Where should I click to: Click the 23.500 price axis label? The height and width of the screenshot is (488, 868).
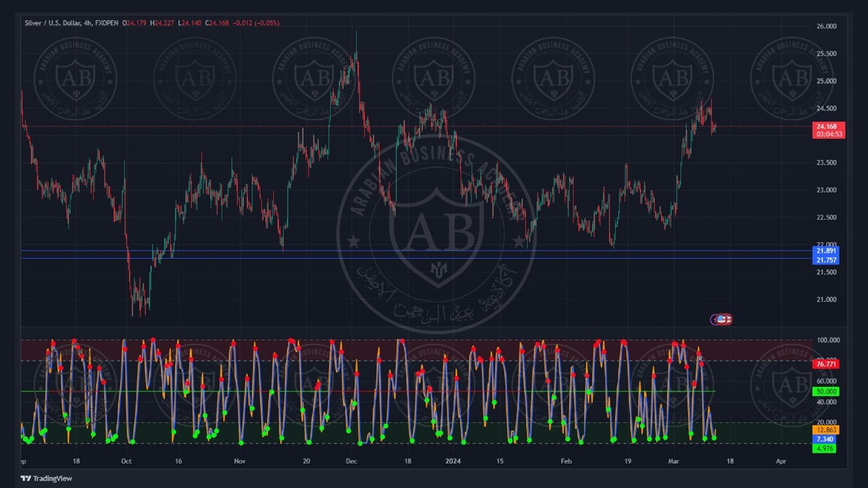click(827, 163)
